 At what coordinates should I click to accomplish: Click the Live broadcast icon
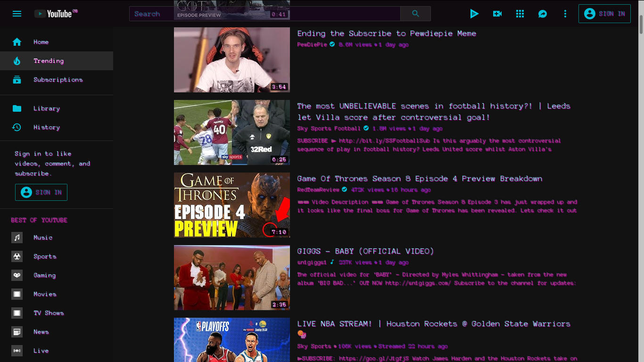click(x=17, y=351)
